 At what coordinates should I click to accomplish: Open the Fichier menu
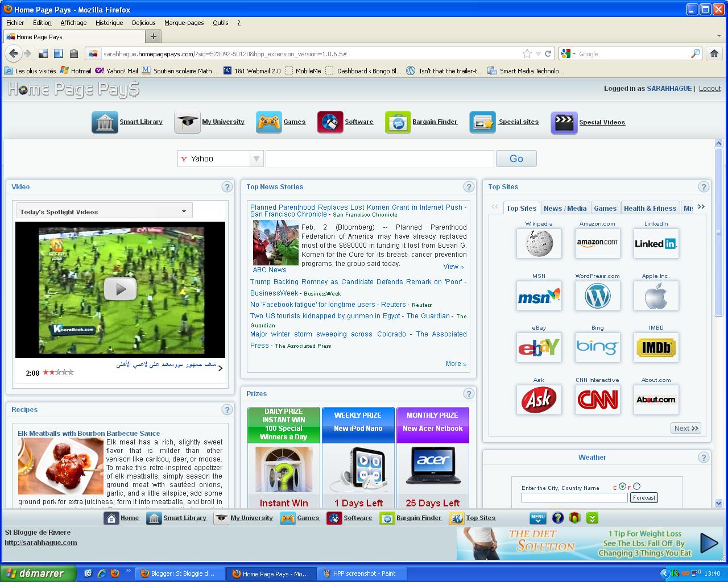click(x=15, y=23)
